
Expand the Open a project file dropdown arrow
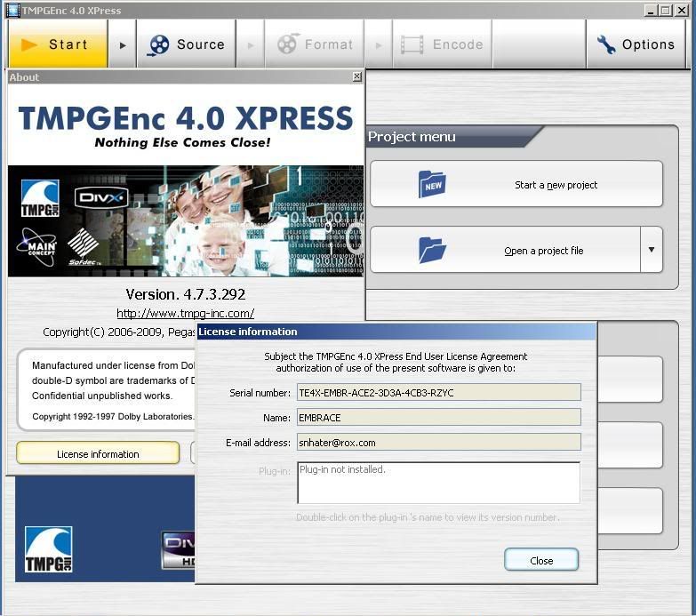point(652,250)
